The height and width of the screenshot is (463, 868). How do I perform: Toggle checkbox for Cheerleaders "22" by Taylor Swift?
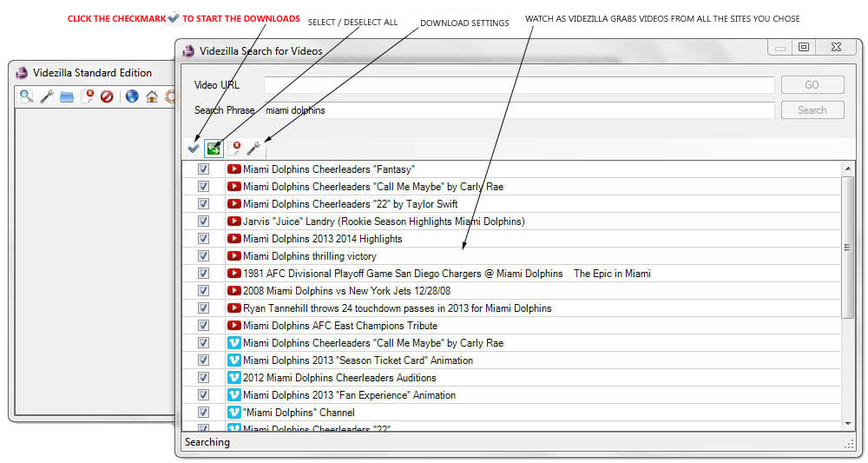pyautogui.click(x=204, y=204)
